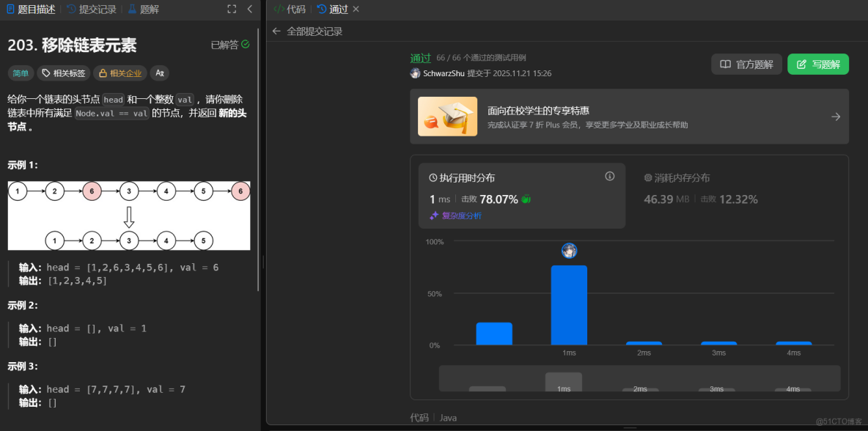Click the fullscreen expand icon

point(232,9)
